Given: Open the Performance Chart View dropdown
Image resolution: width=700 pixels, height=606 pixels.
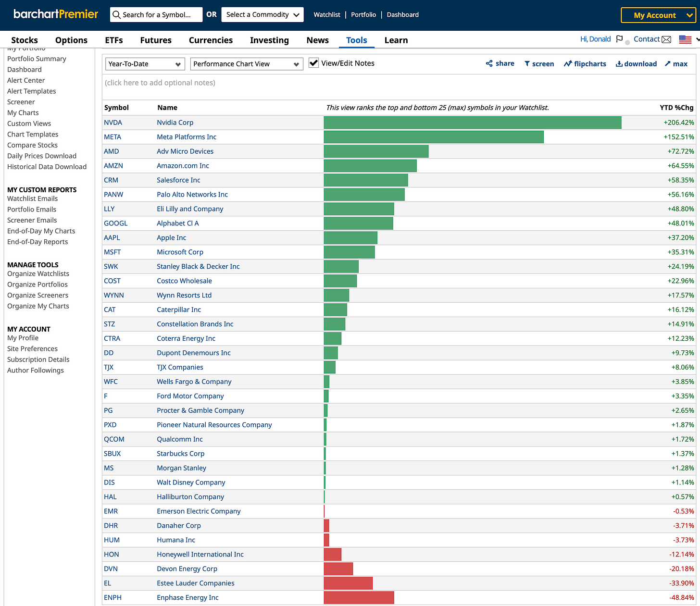Looking at the screenshot, I should (x=247, y=64).
